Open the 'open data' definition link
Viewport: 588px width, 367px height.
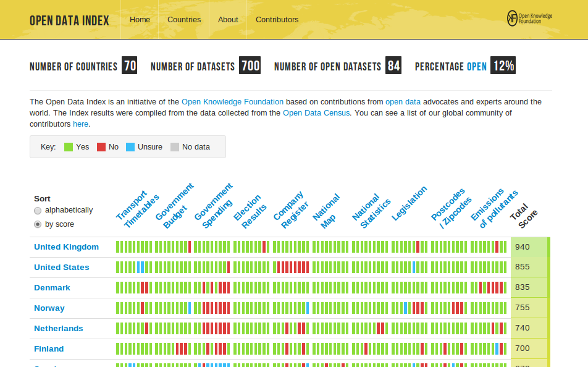(403, 102)
